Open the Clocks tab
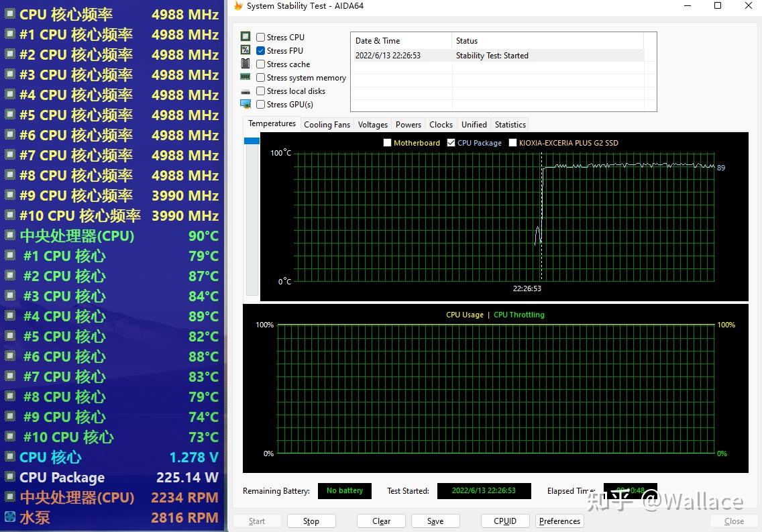The width and height of the screenshot is (762, 532). tap(441, 124)
